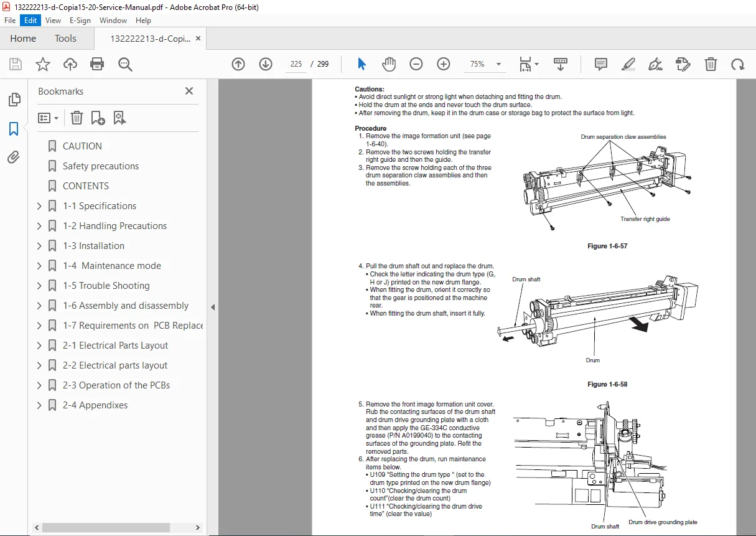Print the document
The height and width of the screenshot is (536, 756).
click(x=97, y=64)
